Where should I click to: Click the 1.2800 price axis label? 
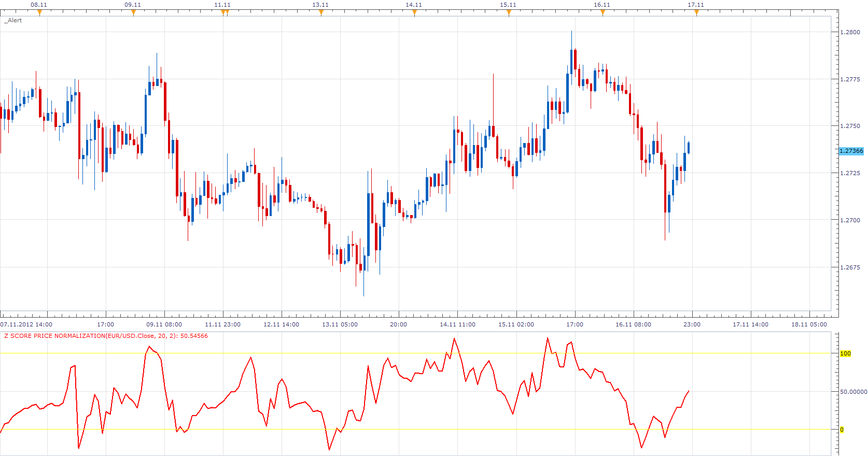(850, 32)
